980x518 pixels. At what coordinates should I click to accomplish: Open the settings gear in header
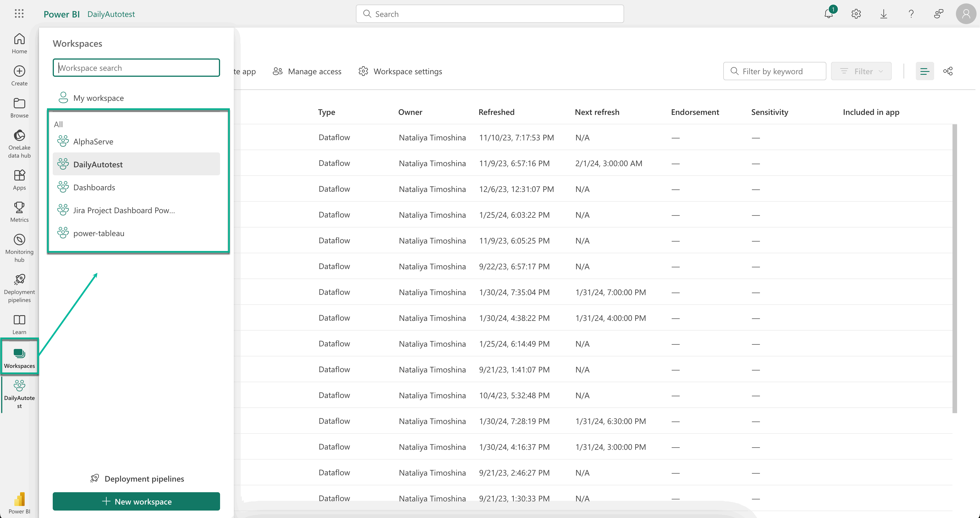(x=856, y=14)
